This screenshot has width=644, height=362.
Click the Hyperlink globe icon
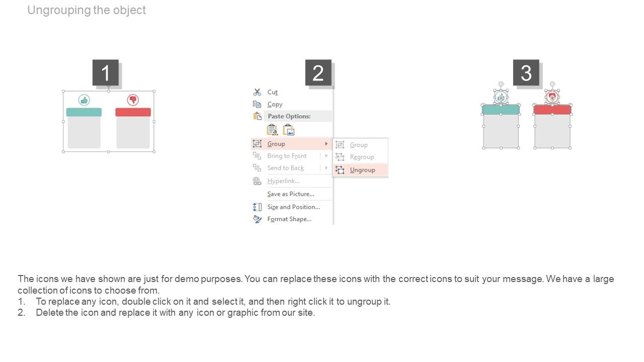pyautogui.click(x=257, y=181)
